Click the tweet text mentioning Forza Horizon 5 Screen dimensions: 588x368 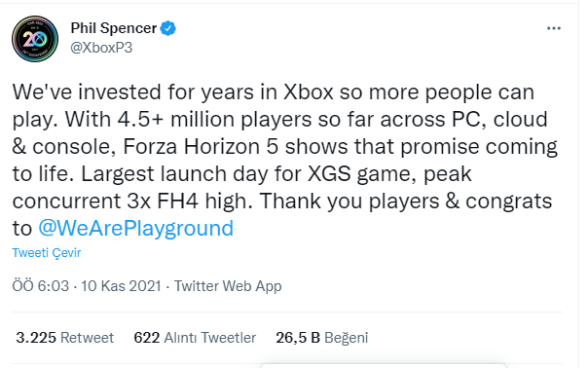click(285, 161)
